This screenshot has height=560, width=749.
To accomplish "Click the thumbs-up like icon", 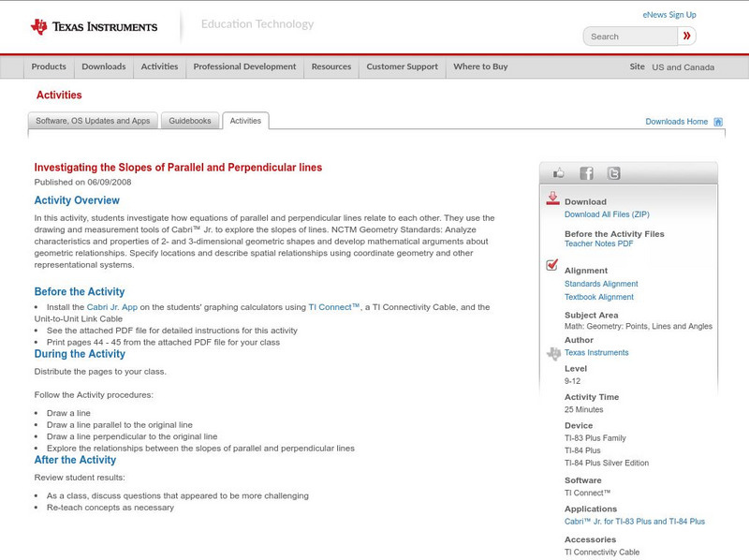I will [x=558, y=173].
